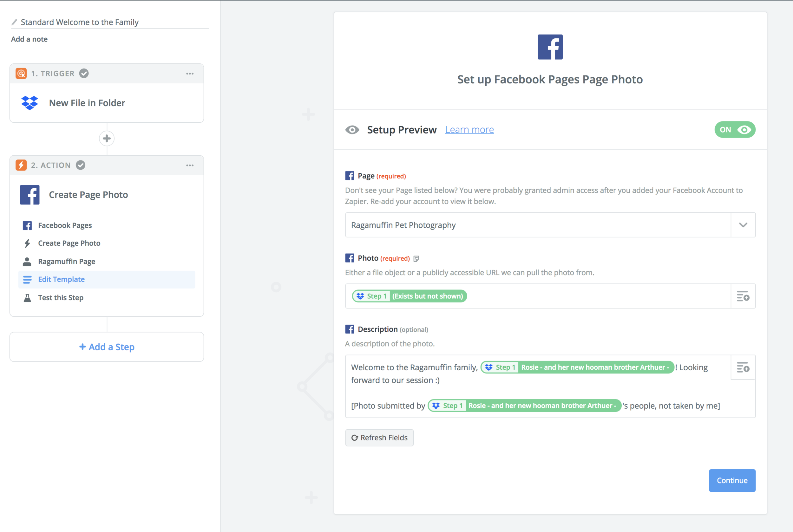
Task: Click the first Step 1 Rosie pill in Description
Action: coord(577,367)
